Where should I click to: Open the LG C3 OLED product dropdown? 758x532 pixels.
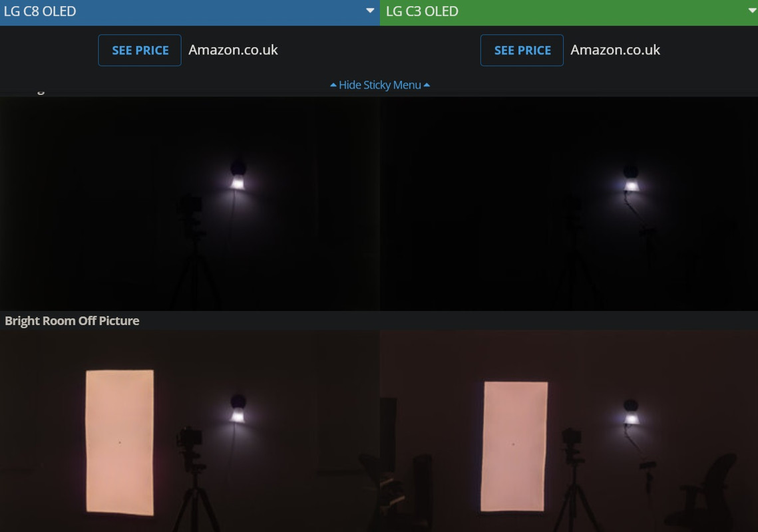click(x=569, y=11)
